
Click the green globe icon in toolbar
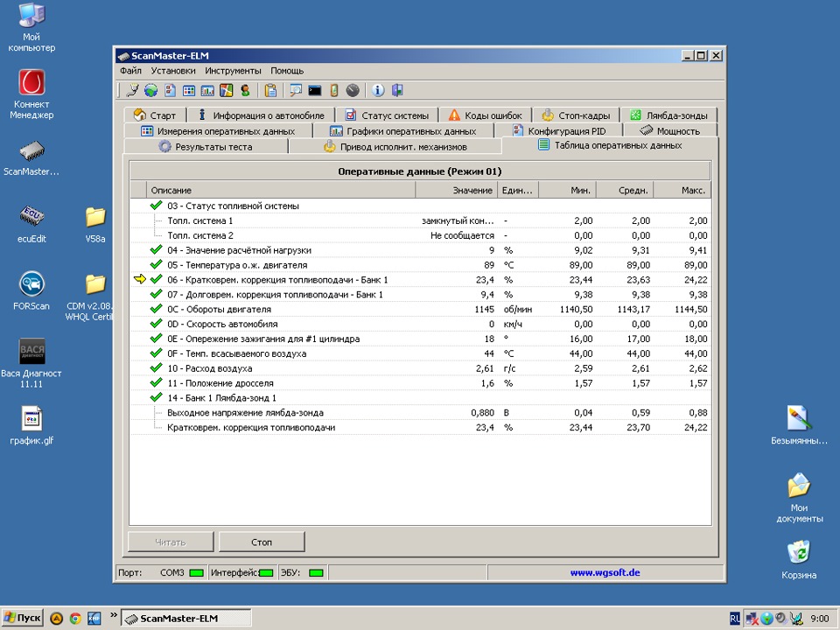click(x=151, y=90)
